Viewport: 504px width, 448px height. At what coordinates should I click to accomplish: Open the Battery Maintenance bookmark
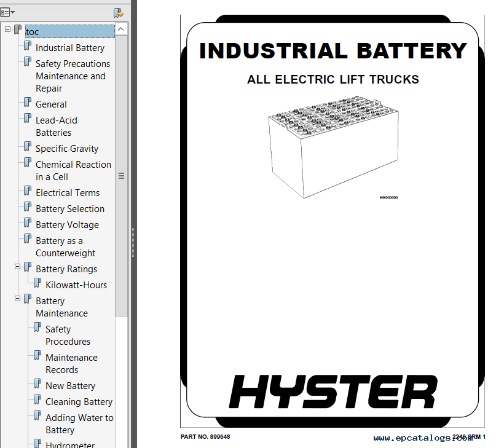click(61, 307)
